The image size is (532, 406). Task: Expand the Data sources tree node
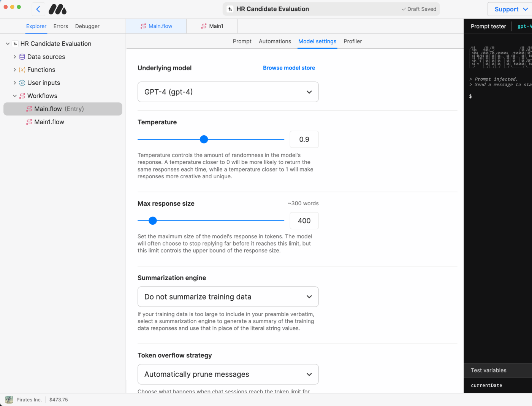(x=15, y=57)
